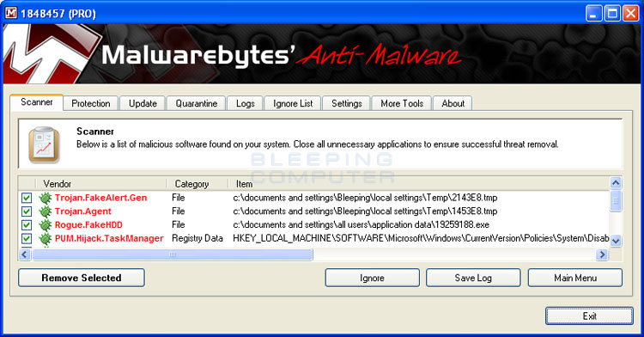Uncheck the Trojan.FakeAlert.Gen checkbox

(x=27, y=198)
